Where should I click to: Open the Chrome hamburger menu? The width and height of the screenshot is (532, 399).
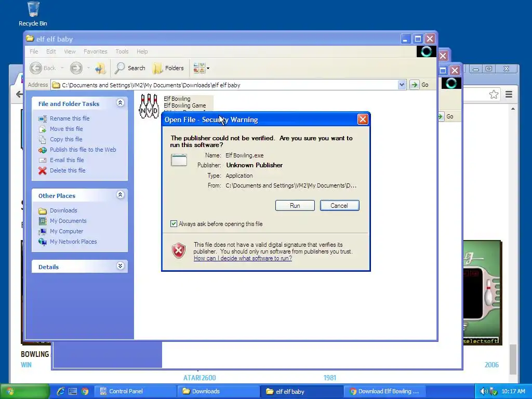click(x=509, y=95)
